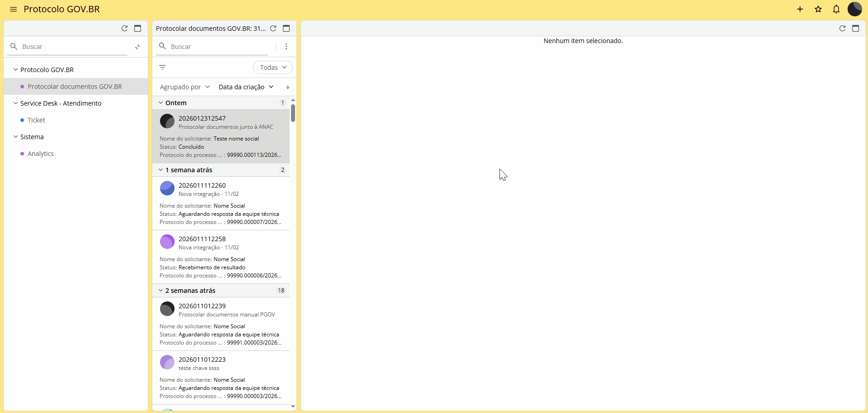Open the filter icon in list panel

click(x=163, y=67)
